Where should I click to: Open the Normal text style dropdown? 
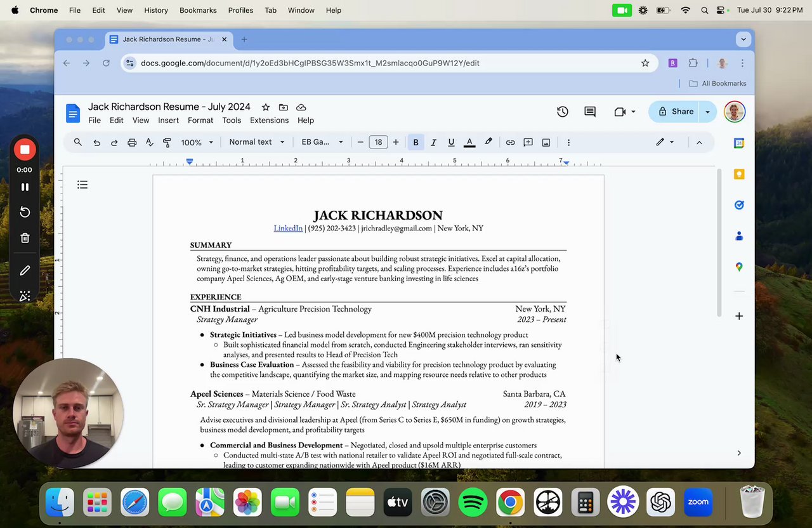pos(257,142)
